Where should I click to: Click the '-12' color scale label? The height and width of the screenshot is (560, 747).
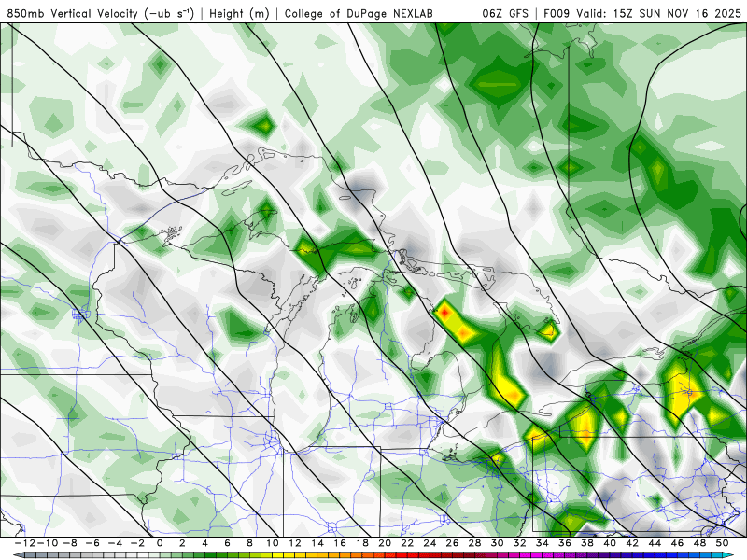point(25,543)
